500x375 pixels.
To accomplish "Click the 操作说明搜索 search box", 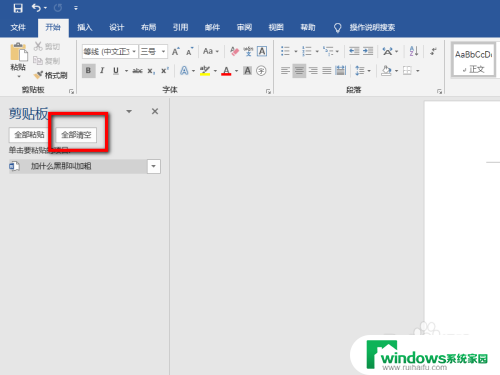I will point(372,27).
